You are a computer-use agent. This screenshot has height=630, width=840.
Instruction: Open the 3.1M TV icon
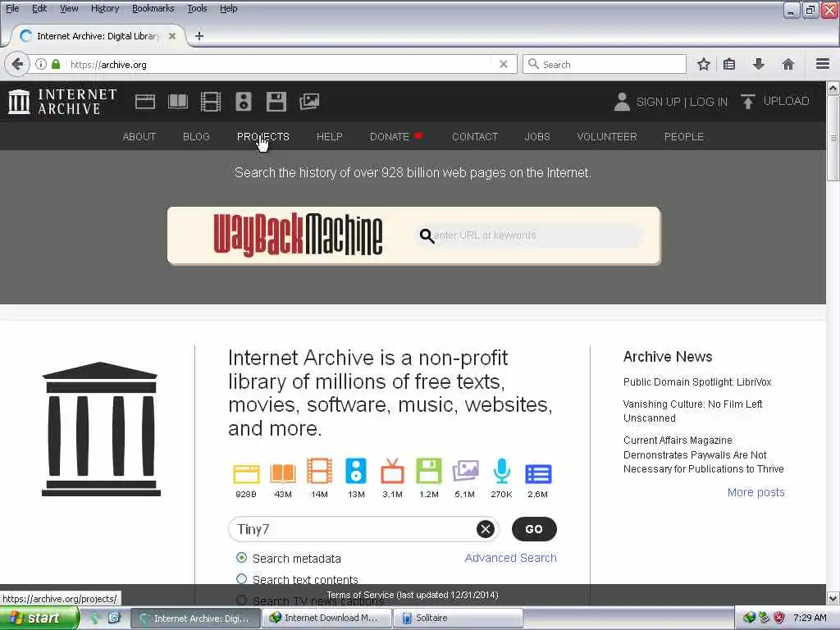click(392, 472)
